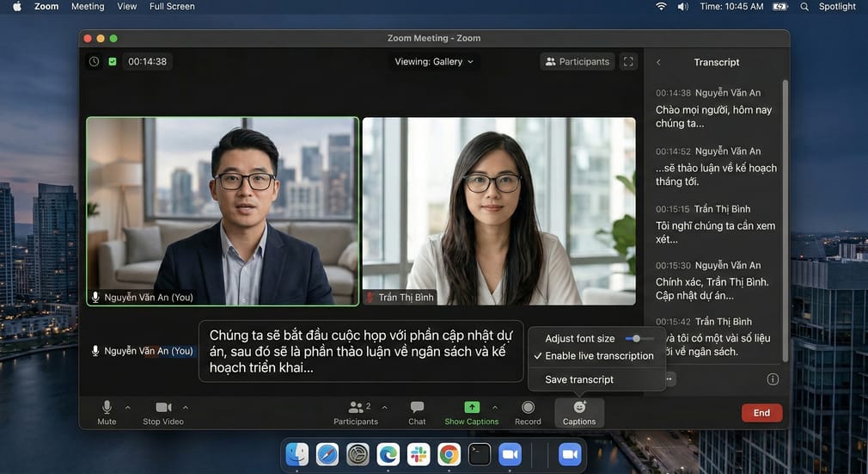Click the Stop Video camera icon
Screen dimensions: 868x474
pos(163,407)
